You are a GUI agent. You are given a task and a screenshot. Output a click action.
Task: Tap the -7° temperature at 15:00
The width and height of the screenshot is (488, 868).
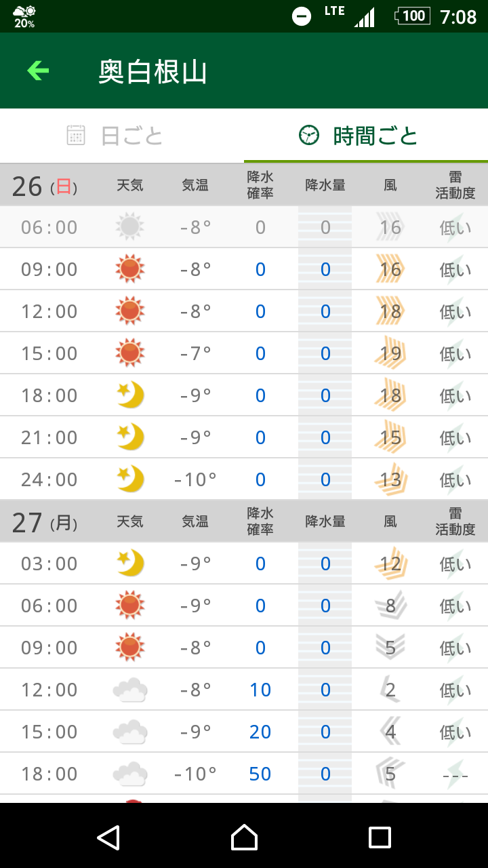(195, 353)
